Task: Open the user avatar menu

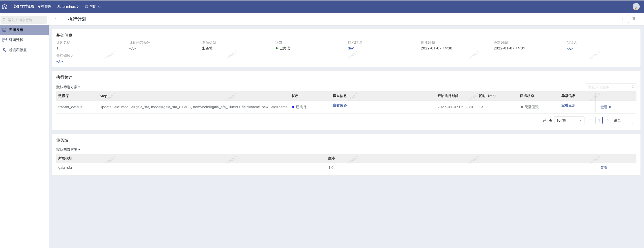Action: [636, 7]
